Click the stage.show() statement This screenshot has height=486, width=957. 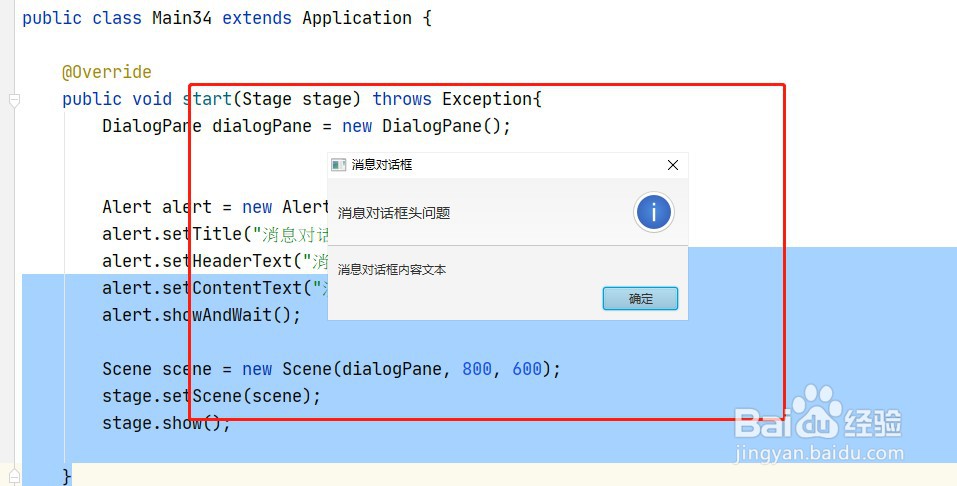166,423
